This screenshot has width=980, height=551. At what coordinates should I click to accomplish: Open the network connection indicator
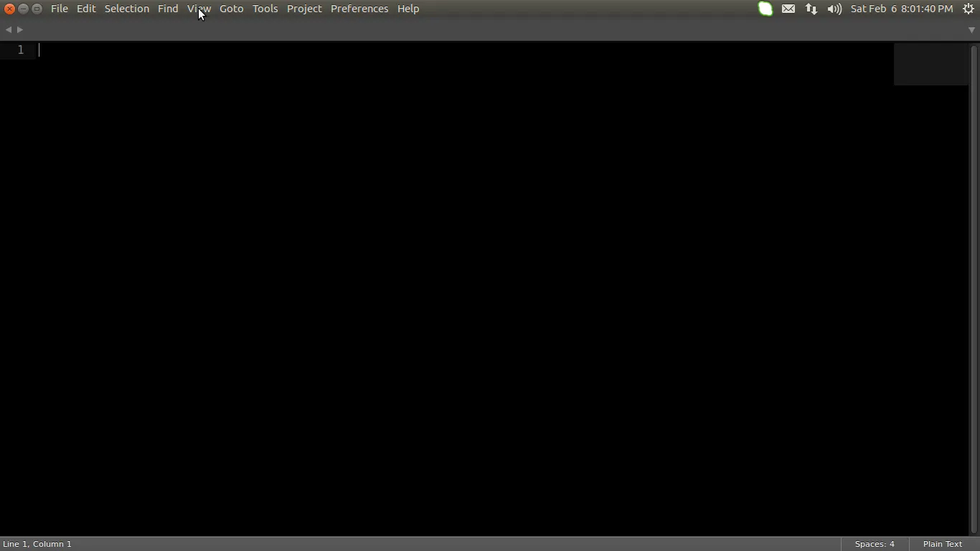click(811, 9)
